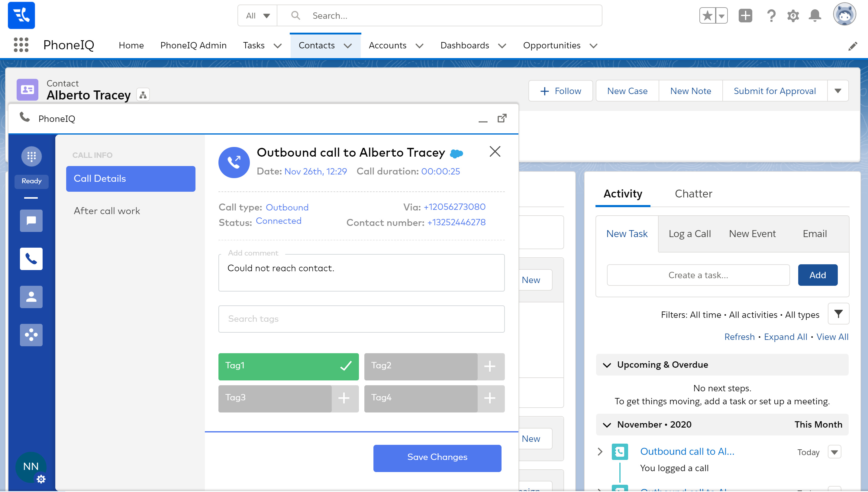Click the integrations dots icon in sidebar
This screenshot has height=492, width=868.
(x=31, y=335)
